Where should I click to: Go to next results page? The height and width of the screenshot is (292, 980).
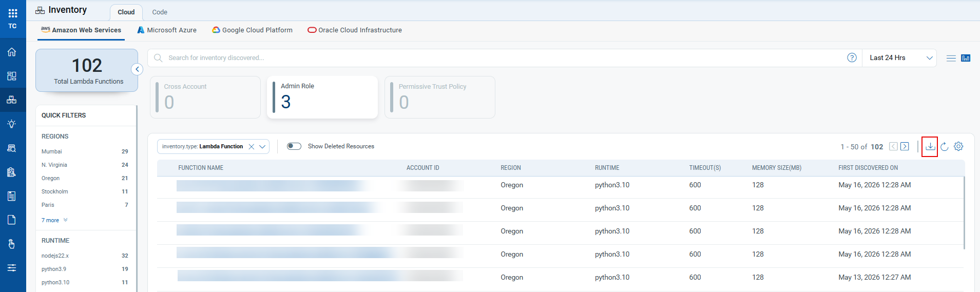905,147
